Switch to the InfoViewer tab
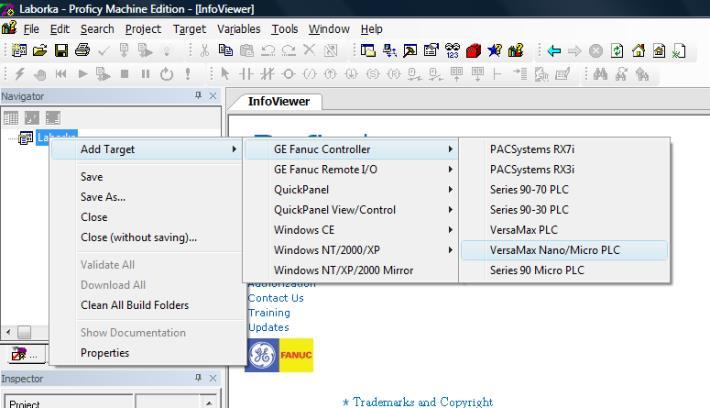This screenshot has width=710, height=408. pyautogui.click(x=279, y=101)
